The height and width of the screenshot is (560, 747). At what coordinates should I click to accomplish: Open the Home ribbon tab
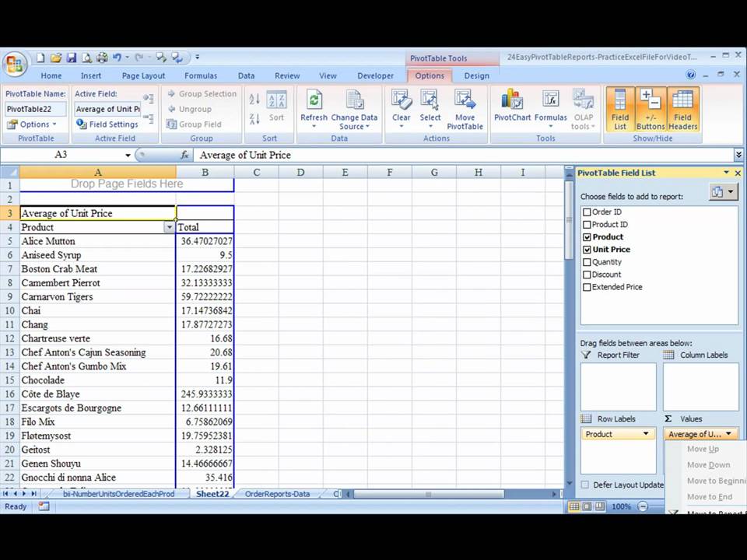(x=51, y=75)
